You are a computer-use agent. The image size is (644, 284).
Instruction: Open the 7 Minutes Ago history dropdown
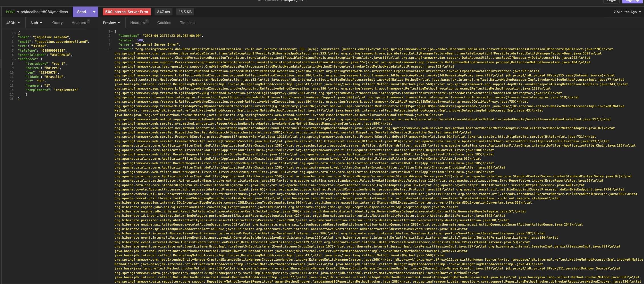click(x=627, y=12)
